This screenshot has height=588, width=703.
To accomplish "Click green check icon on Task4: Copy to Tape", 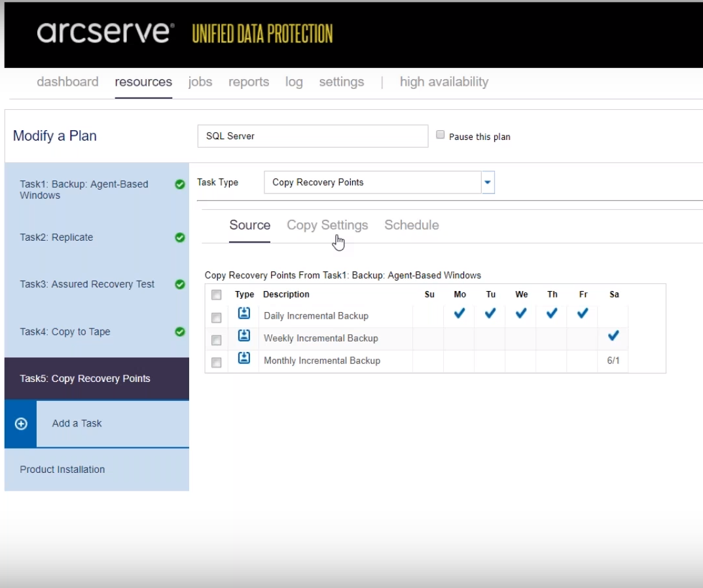I will pos(180,332).
